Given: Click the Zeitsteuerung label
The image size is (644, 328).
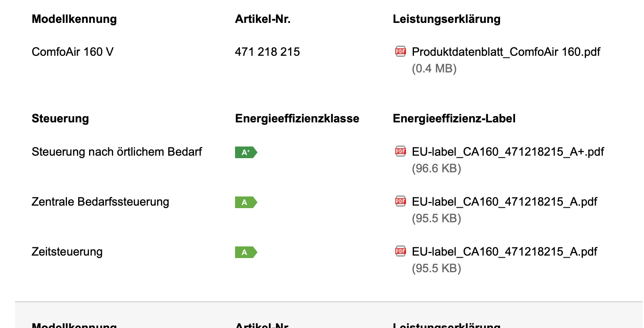Looking at the screenshot, I should point(67,252).
